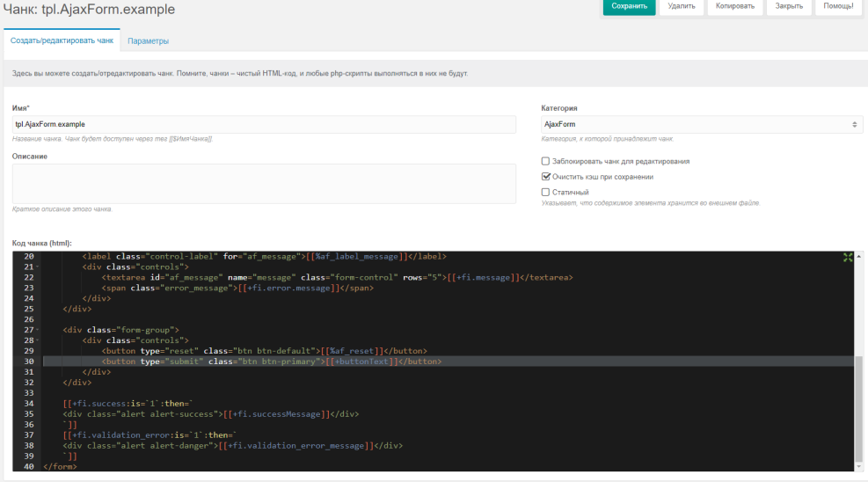The width and height of the screenshot is (868, 482).
Task: Uncheck Очистить кэш при сохранении
Action: tap(545, 177)
